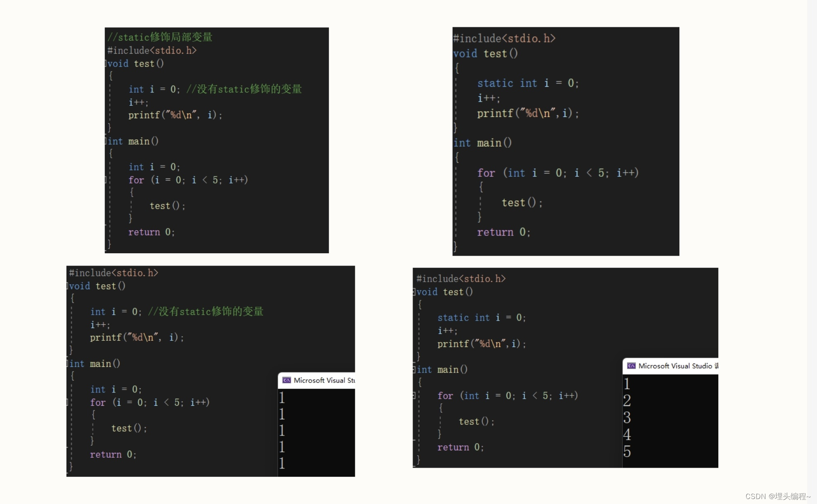
Task: Collapse int main() in the bottom-left code
Action: (x=68, y=364)
